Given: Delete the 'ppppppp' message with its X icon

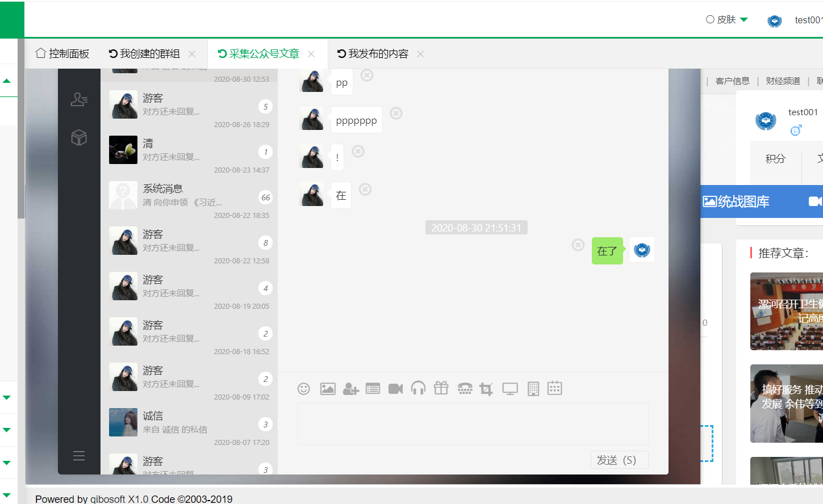Looking at the screenshot, I should coord(396,114).
